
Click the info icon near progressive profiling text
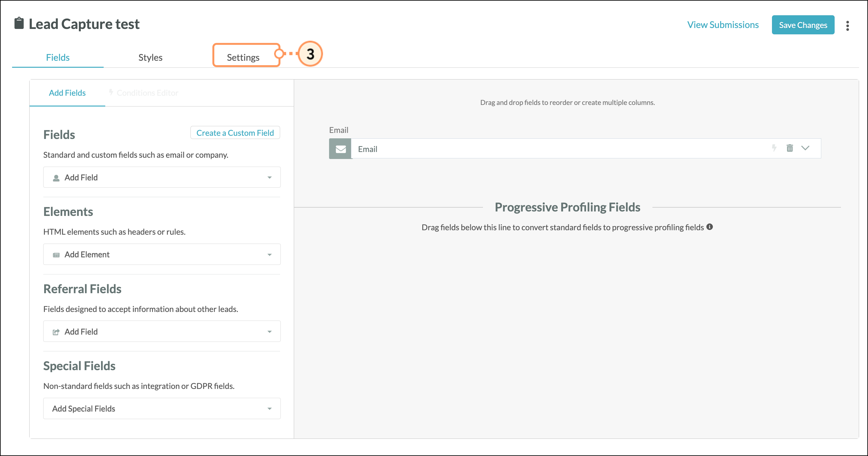click(710, 227)
